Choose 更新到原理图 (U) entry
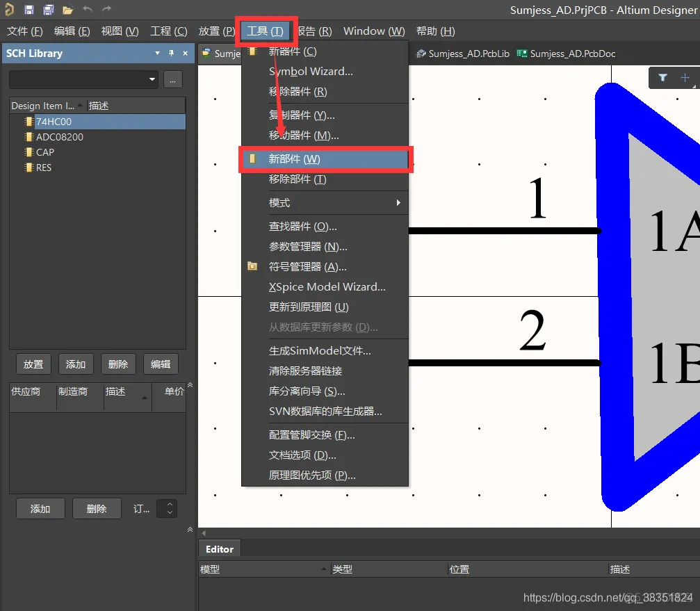The width and height of the screenshot is (700, 611). [x=325, y=307]
